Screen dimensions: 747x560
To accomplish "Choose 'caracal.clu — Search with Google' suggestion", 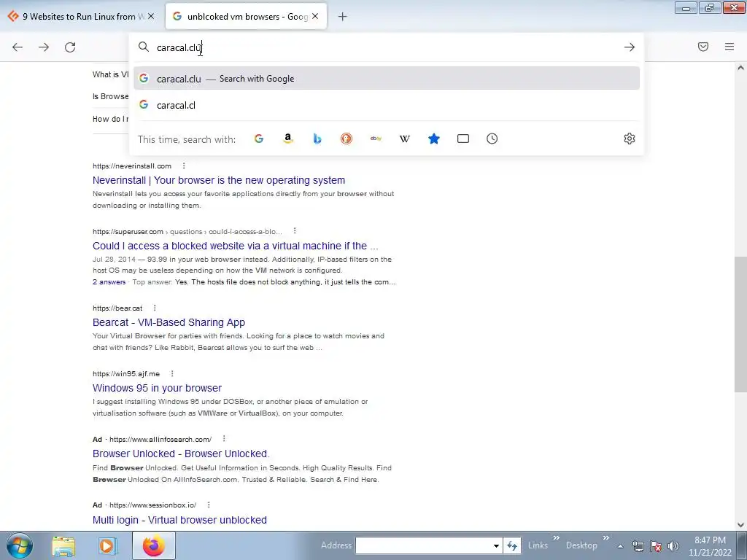I will pos(387,79).
